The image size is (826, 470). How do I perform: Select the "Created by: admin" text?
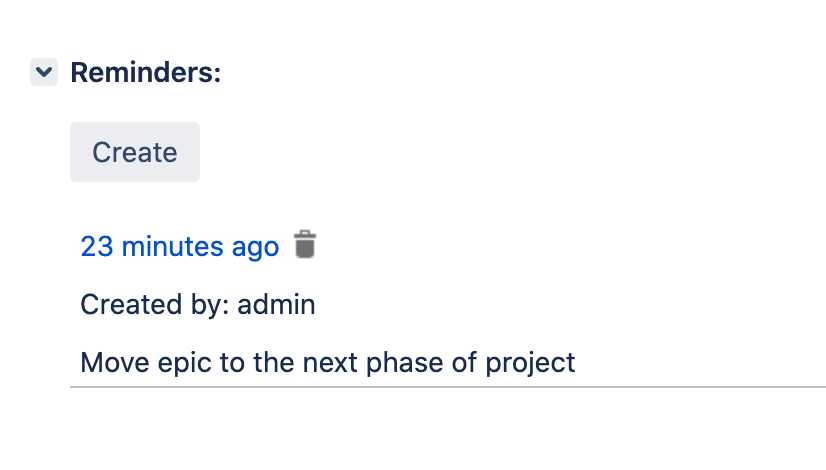198,304
